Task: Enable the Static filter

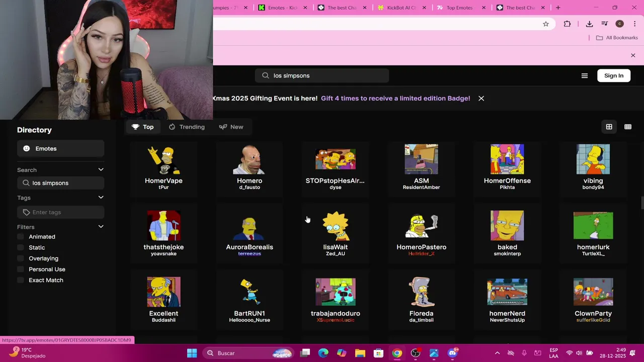Action: (21, 247)
